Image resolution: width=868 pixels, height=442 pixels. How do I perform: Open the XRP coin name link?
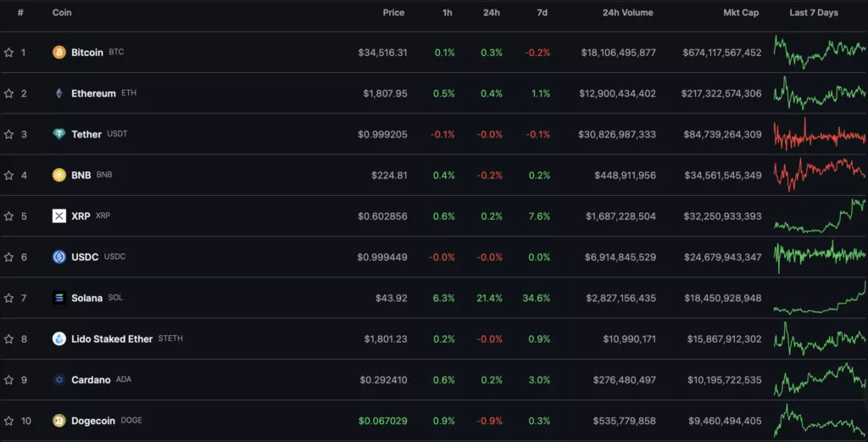[81, 216]
